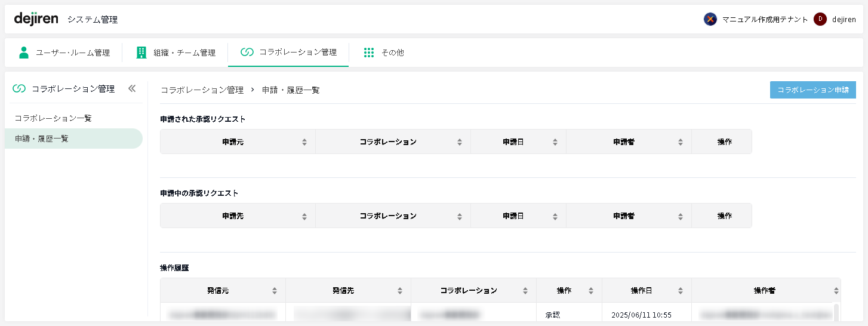Click the grid icon for その他
Viewport: 868px width, 326px height.
369,53
